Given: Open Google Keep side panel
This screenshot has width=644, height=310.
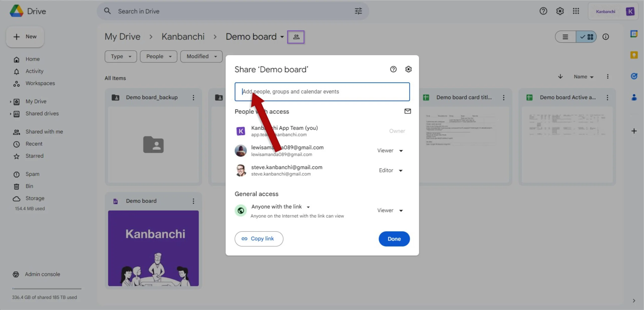Looking at the screenshot, I should (x=634, y=55).
